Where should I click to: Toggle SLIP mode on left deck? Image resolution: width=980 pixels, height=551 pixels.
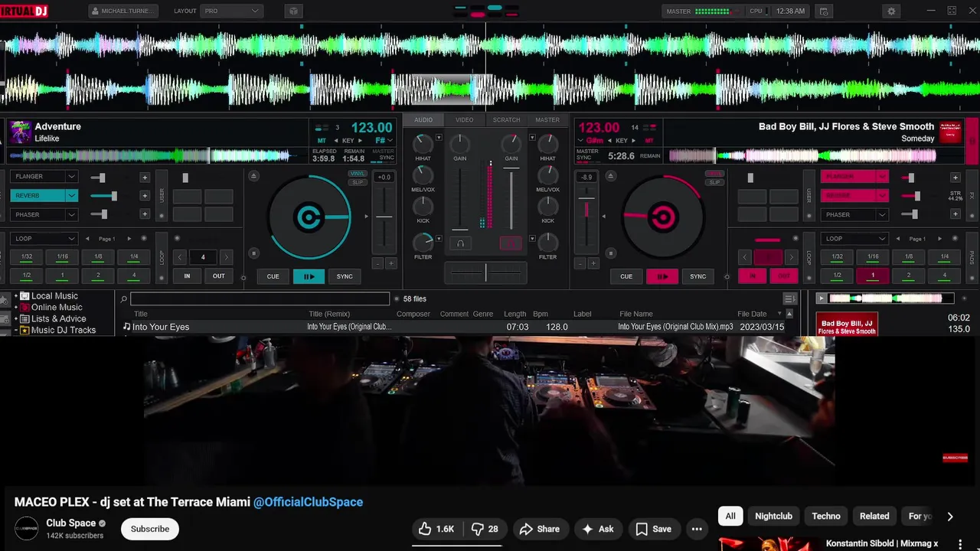tap(357, 182)
